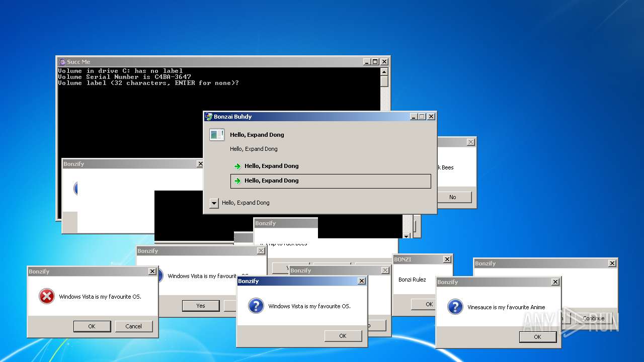Close the Succ Me console window
Screen dimensions: 644x362
click(384, 62)
